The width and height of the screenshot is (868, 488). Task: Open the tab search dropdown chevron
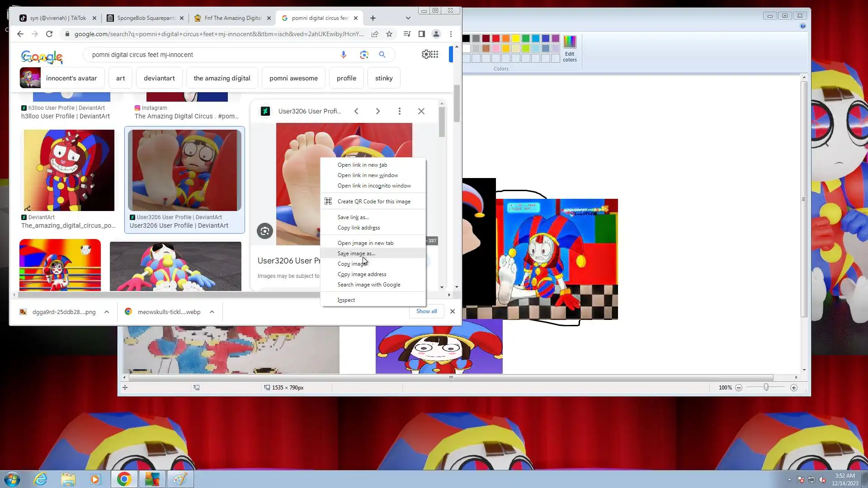click(408, 18)
